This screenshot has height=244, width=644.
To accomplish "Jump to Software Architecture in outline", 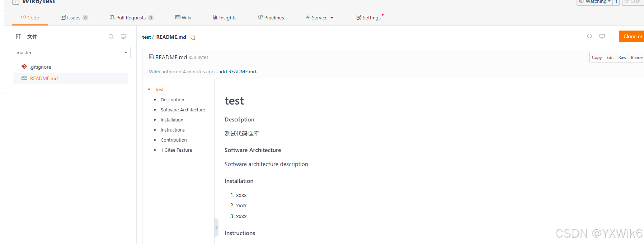I will pos(183,110).
